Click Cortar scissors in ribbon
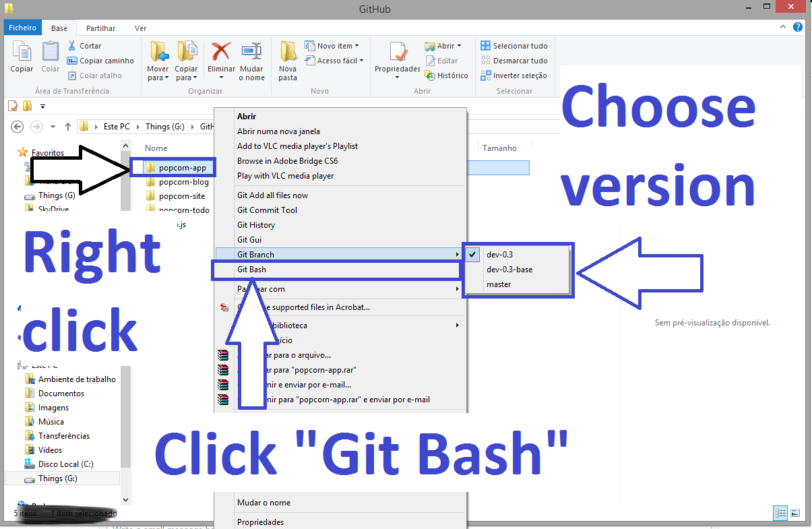This screenshot has height=529, width=812. (x=84, y=46)
